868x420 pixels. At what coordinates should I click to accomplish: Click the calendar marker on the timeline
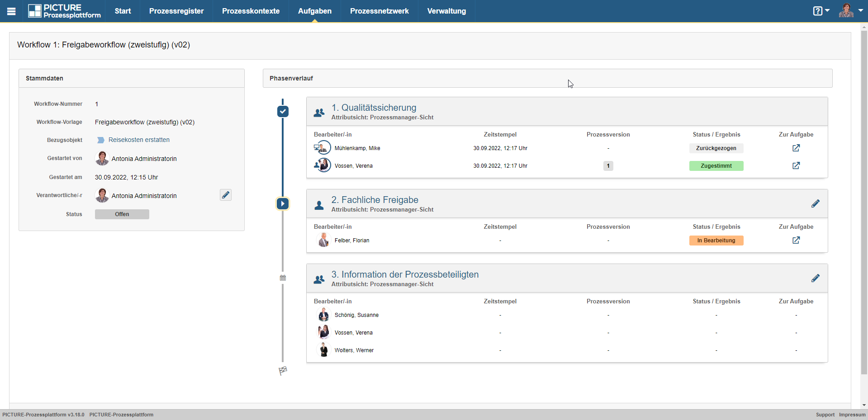pos(283,278)
